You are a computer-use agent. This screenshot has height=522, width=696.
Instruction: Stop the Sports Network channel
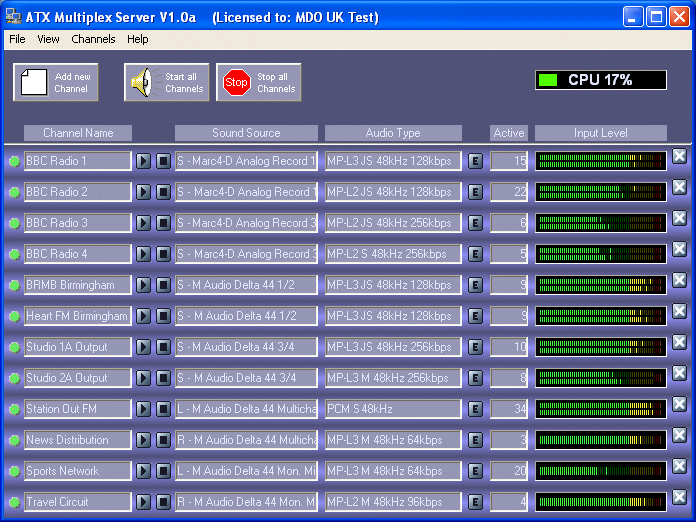163,471
